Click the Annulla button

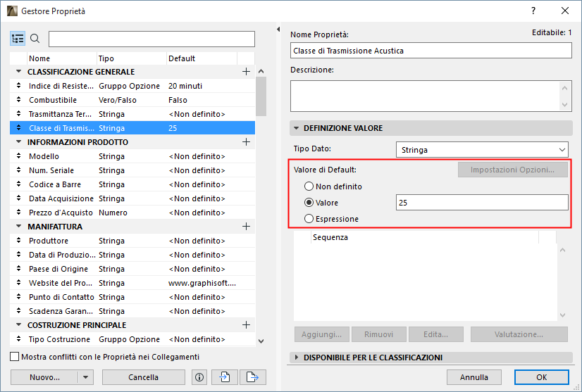coord(474,377)
